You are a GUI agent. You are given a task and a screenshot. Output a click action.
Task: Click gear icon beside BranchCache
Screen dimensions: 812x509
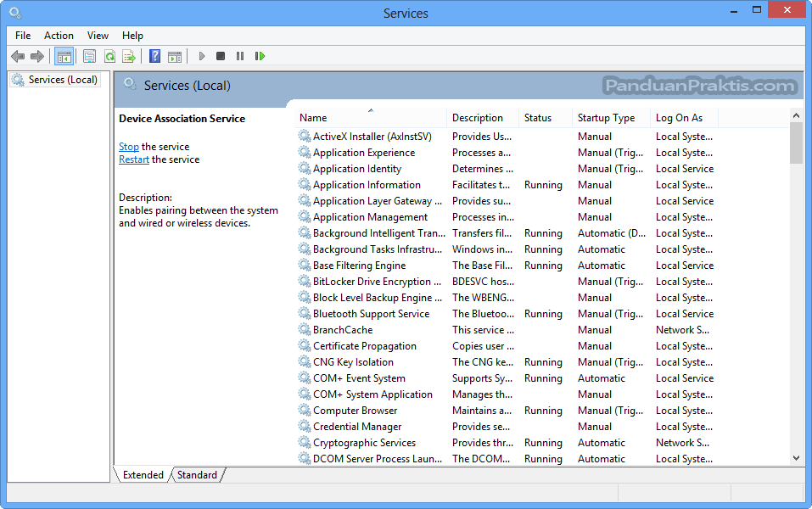(305, 329)
